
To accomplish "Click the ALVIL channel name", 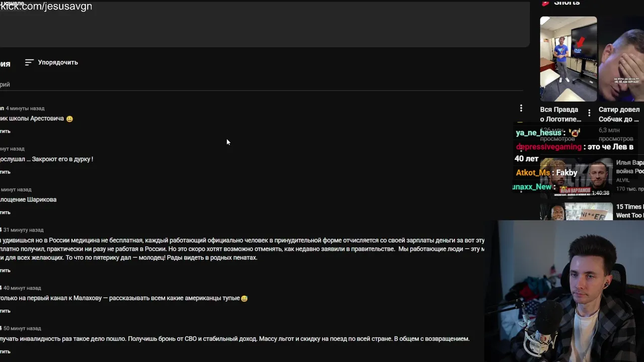I will (x=623, y=180).
